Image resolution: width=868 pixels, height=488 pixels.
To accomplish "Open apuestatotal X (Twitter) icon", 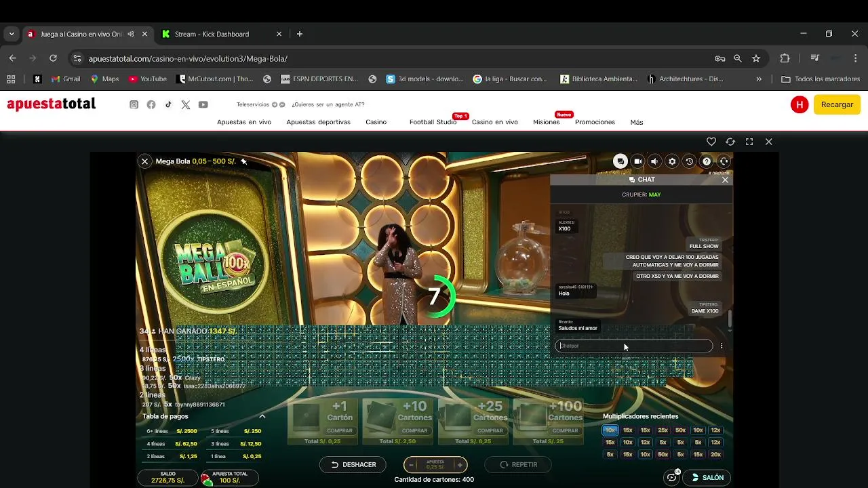I will coord(186,104).
